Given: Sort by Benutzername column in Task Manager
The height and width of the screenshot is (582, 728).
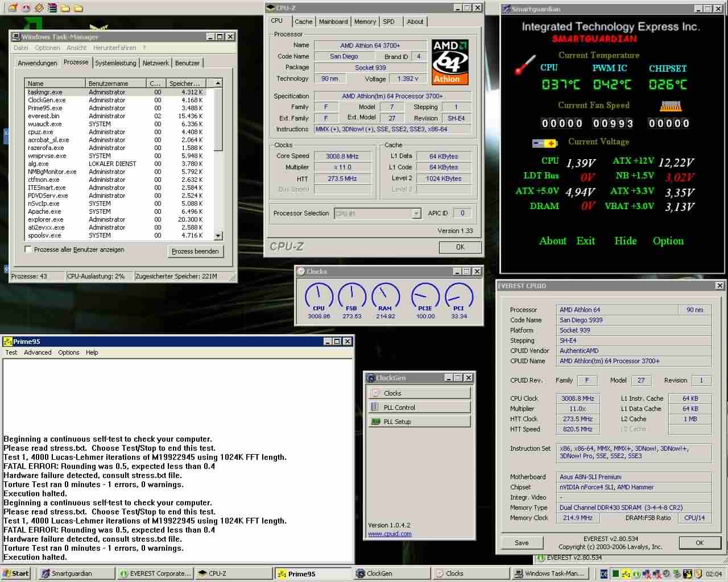Looking at the screenshot, I should [x=117, y=83].
